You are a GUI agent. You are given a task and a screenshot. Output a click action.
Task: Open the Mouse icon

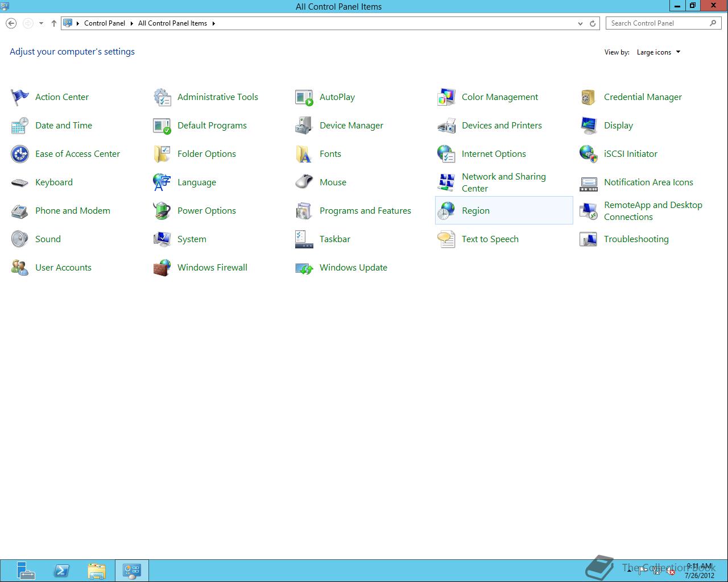point(304,182)
